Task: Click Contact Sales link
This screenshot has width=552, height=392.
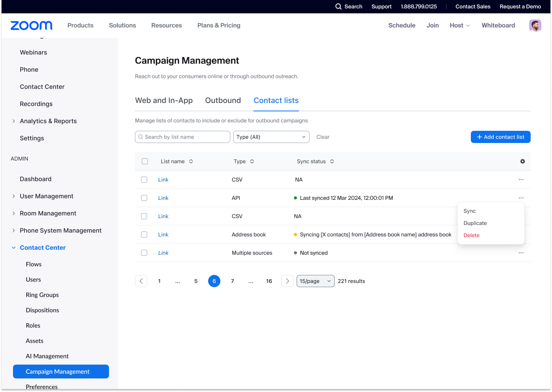Action: point(473,6)
